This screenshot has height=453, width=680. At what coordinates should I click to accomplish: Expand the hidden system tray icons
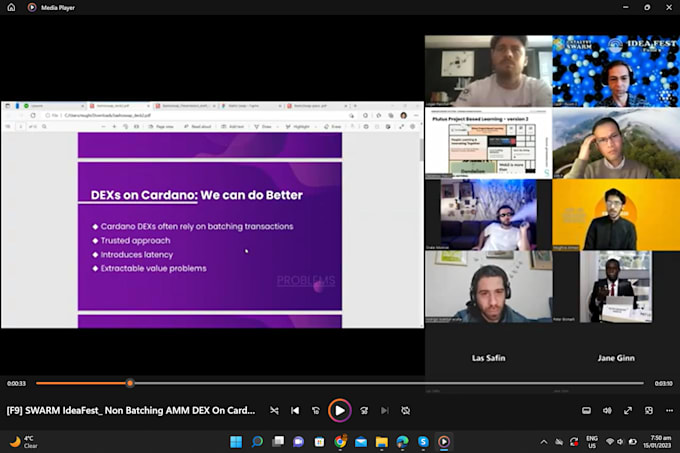(543, 442)
